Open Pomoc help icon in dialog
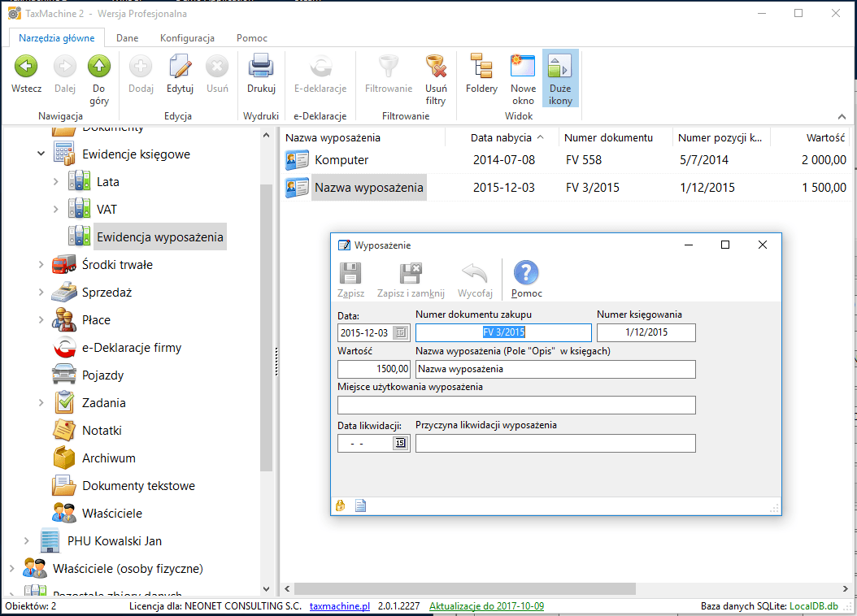Image resolution: width=857 pixels, height=616 pixels. [x=526, y=274]
